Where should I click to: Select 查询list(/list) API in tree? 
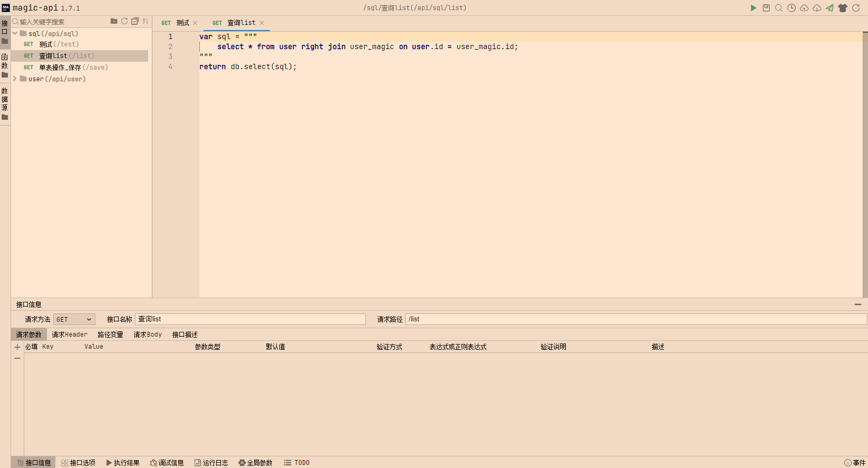tap(80, 56)
